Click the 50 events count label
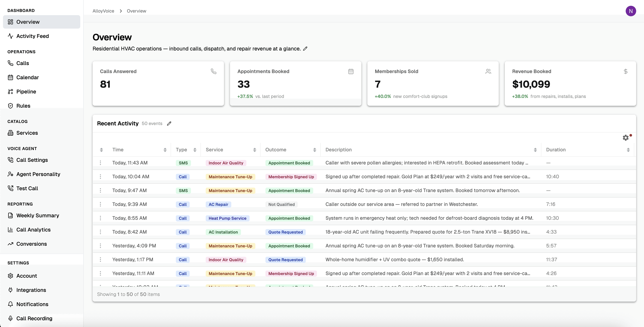The height and width of the screenshot is (327, 644). pos(152,123)
